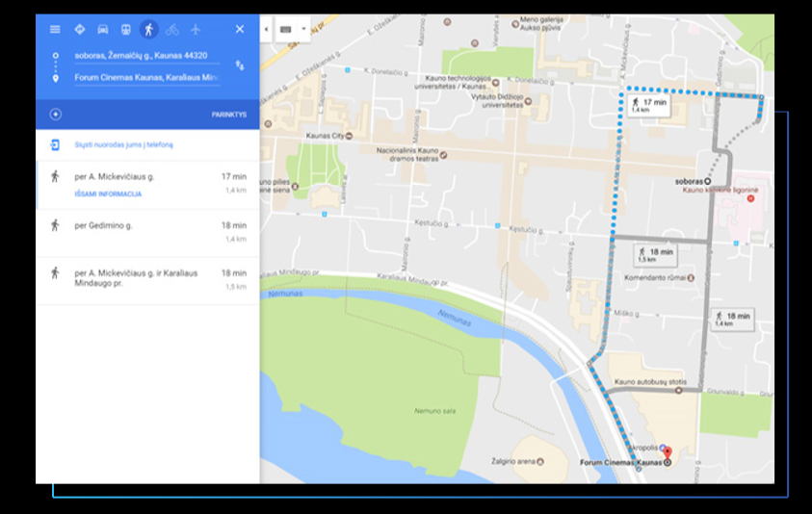Click the Nemuno sala label on map

(x=435, y=411)
